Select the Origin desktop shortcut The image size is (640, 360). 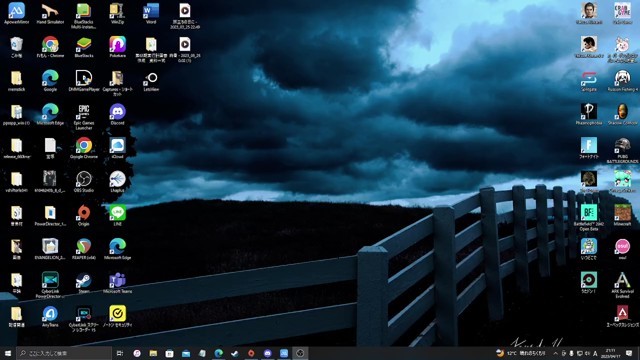[84, 215]
